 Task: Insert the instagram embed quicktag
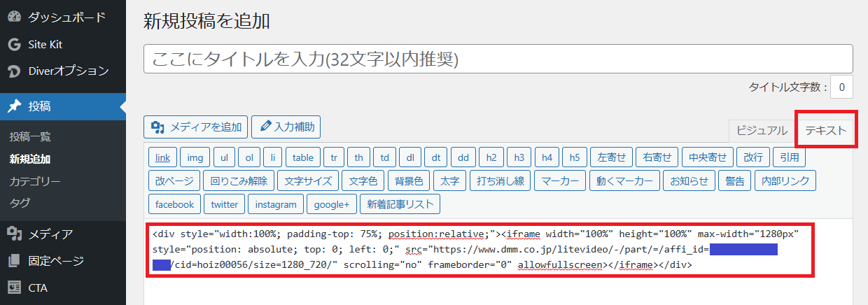[276, 204]
